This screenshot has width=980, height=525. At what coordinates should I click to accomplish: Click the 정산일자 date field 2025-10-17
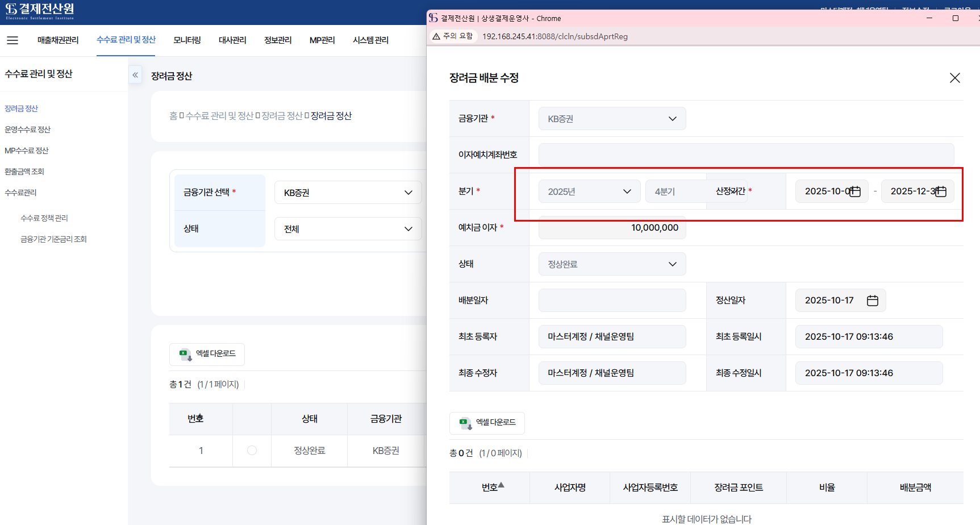[x=840, y=301]
